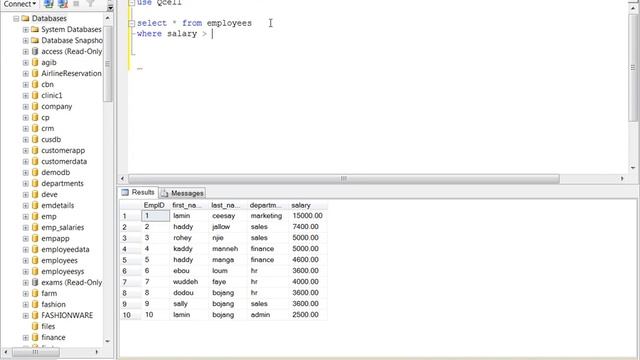
Task: Click the FASHIONWARE database icon
Action: [35, 315]
